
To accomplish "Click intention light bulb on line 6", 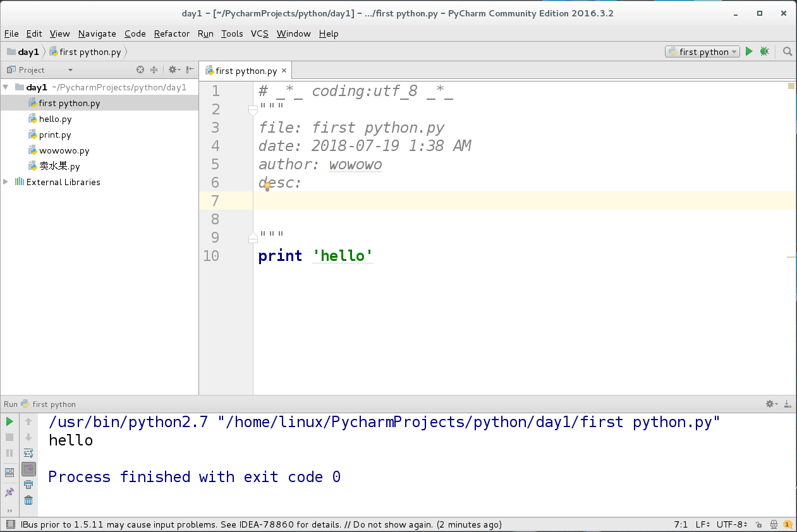I will pyautogui.click(x=267, y=186).
